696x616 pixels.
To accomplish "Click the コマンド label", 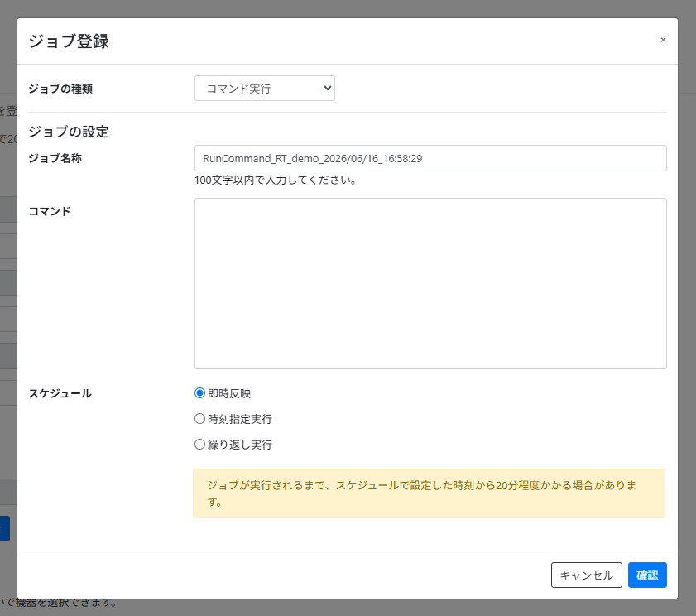I will click(x=50, y=211).
